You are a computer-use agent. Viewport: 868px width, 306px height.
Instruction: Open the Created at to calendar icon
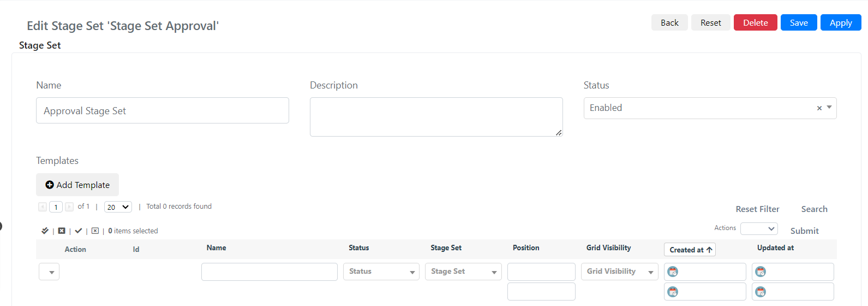click(673, 292)
